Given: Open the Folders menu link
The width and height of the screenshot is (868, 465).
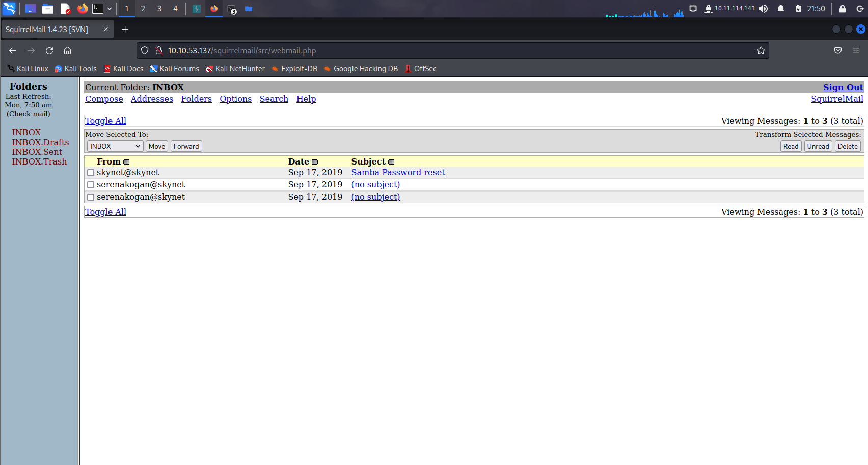Looking at the screenshot, I should pyautogui.click(x=196, y=99).
